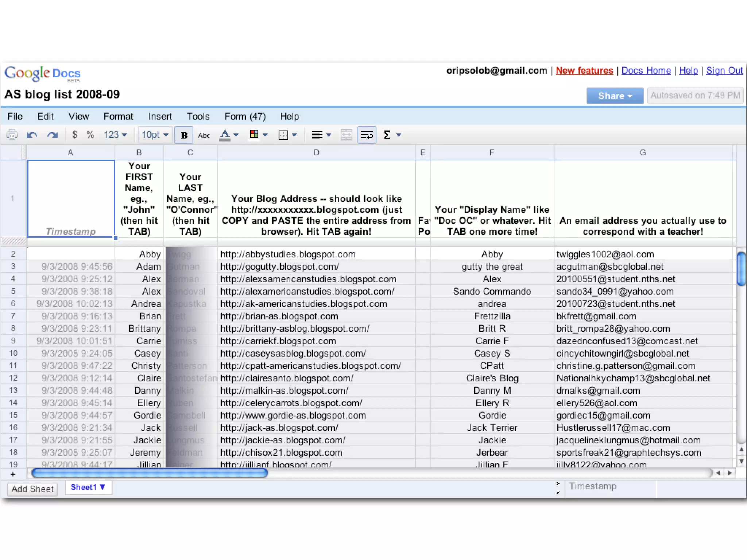
Task: Click the New features link
Action: point(584,71)
